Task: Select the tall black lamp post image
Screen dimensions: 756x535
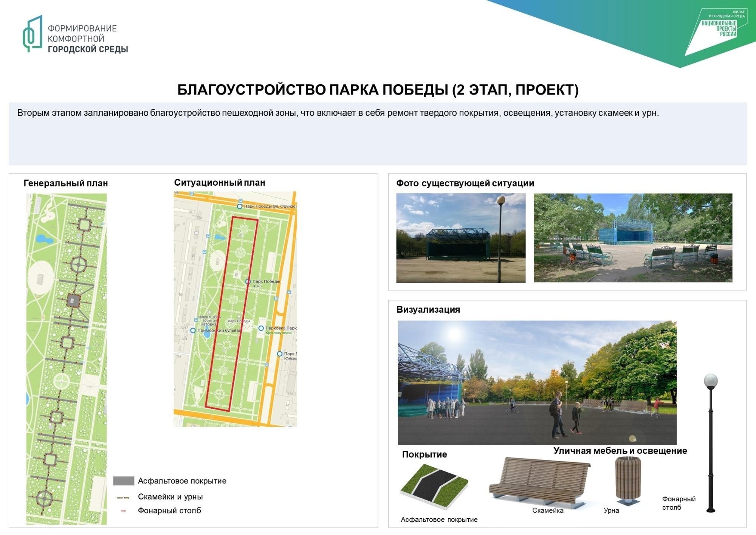Action: (x=711, y=442)
